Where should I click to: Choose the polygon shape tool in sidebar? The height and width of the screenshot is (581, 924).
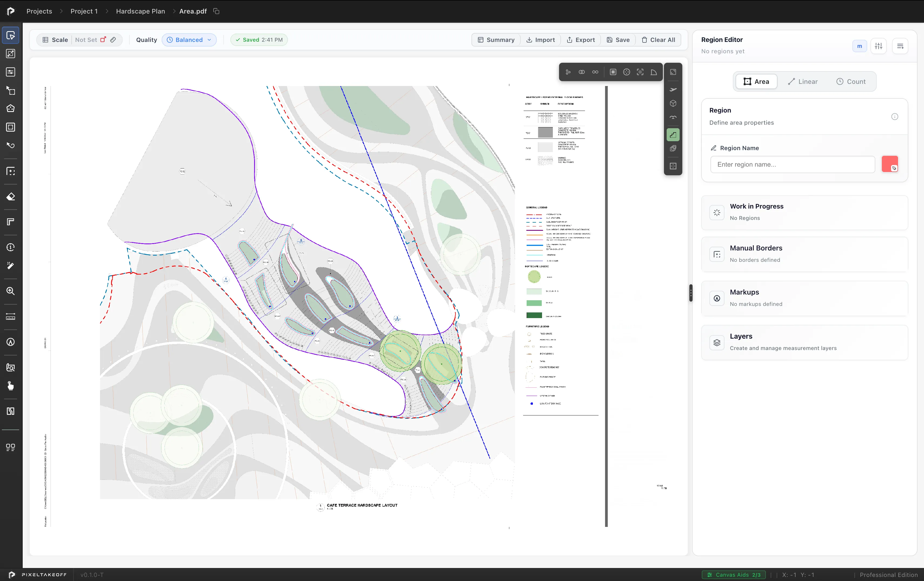[x=11, y=109]
